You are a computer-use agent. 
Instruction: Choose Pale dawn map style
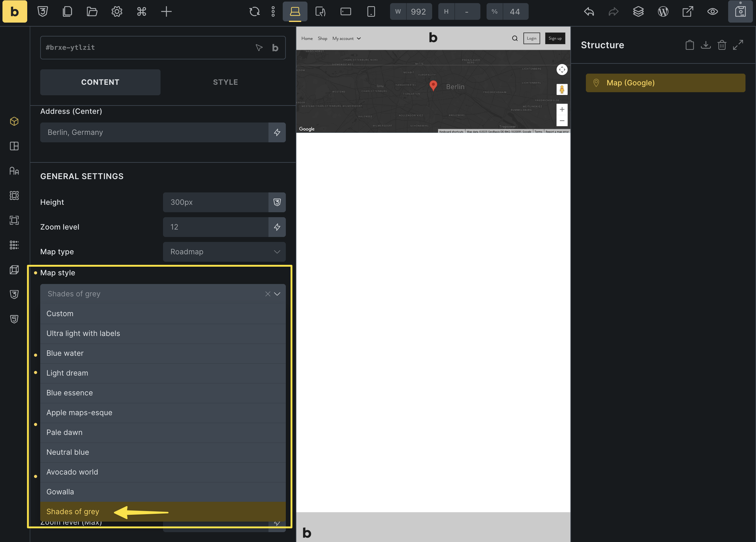pos(163,432)
